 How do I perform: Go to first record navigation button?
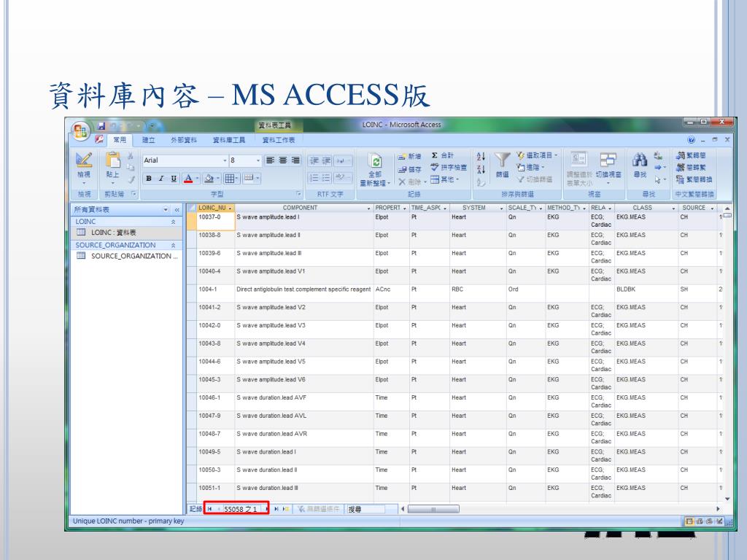click(209, 509)
